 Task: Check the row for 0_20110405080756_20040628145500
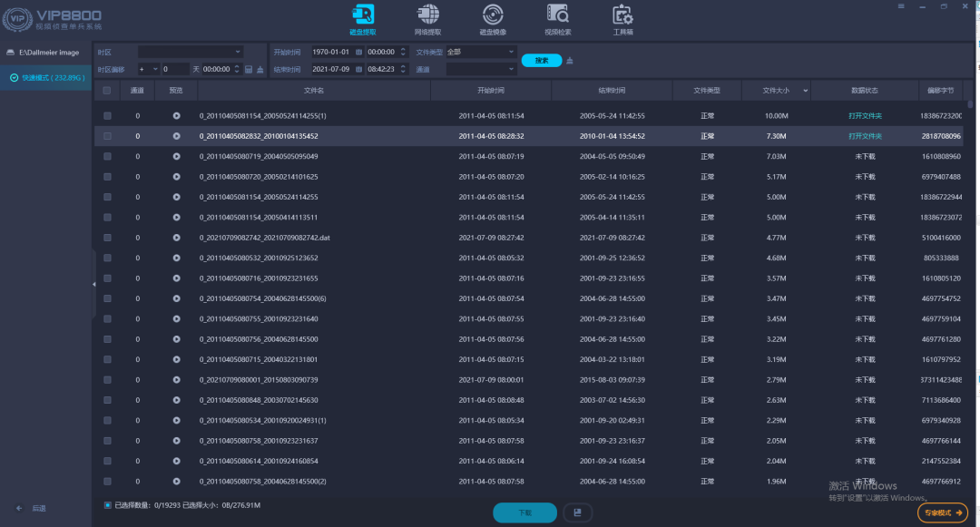pos(107,339)
